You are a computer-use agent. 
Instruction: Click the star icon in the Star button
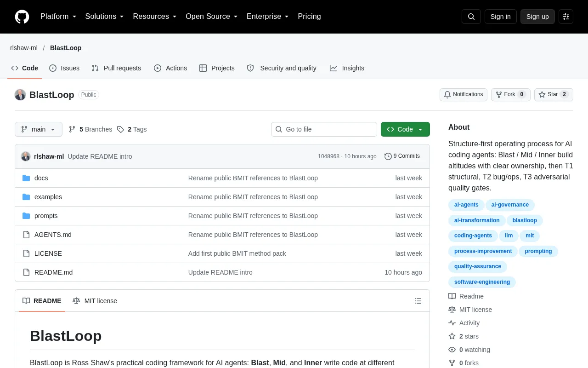tap(542, 95)
